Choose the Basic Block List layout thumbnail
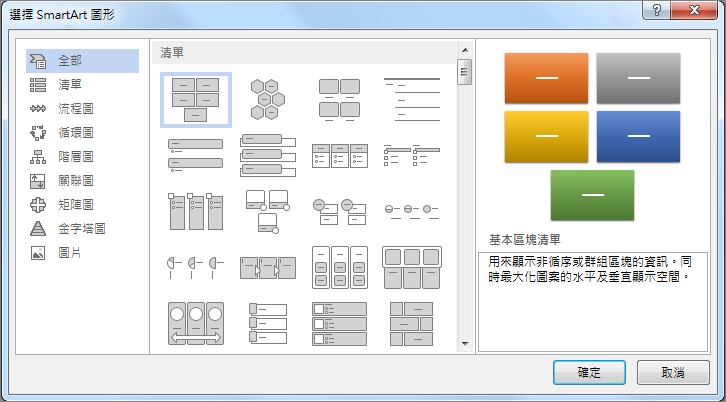Viewport: 726px width, 402px height. 196,100
